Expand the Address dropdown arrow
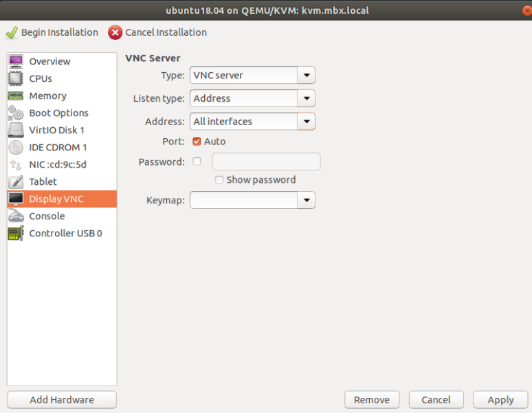532x413 pixels. [307, 122]
